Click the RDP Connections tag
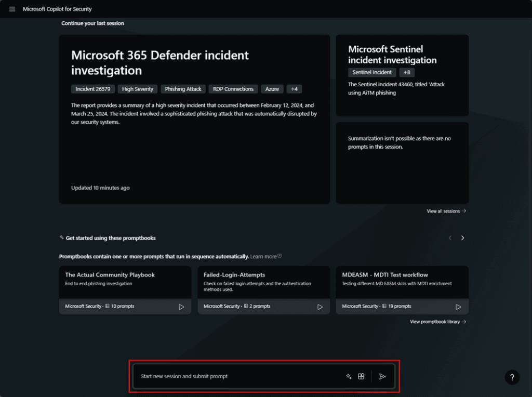The width and height of the screenshot is (532, 397). [233, 89]
